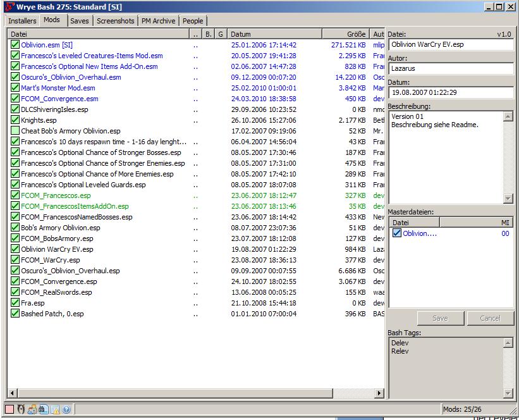The width and height of the screenshot is (519, 420).
Task: Open the Saves tab
Action: pos(80,21)
